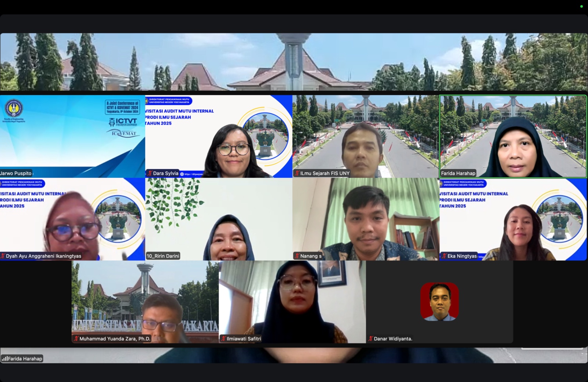
Task: Click the muted mic icon beside Dara Sylvia
Action: [x=150, y=173]
